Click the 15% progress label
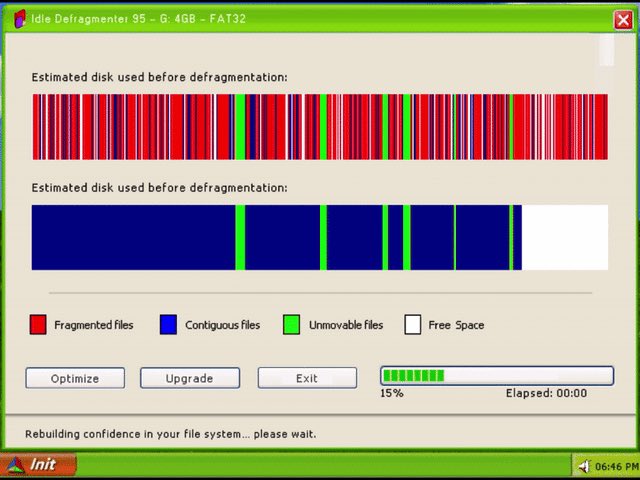The height and width of the screenshot is (480, 640). 392,393
